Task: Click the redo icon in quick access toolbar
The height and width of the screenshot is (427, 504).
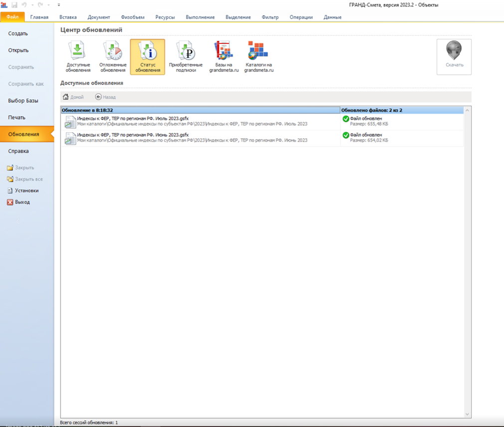Action: click(40, 5)
